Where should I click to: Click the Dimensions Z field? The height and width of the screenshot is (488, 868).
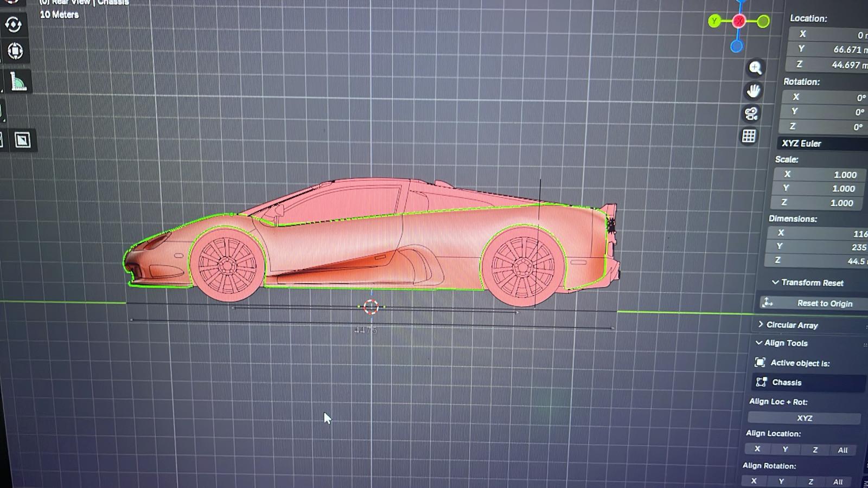[815, 261]
